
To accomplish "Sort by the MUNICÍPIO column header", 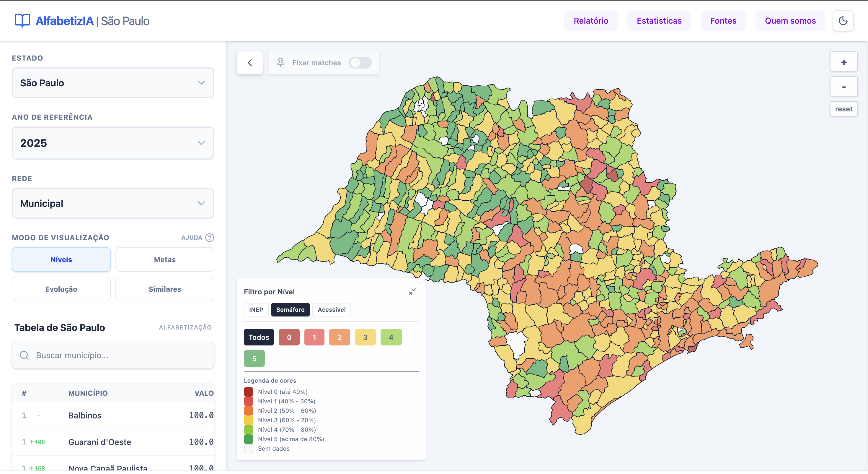I will [x=88, y=393].
